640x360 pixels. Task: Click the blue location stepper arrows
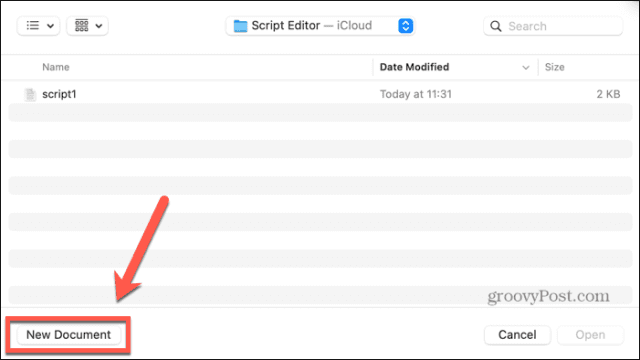click(x=405, y=26)
